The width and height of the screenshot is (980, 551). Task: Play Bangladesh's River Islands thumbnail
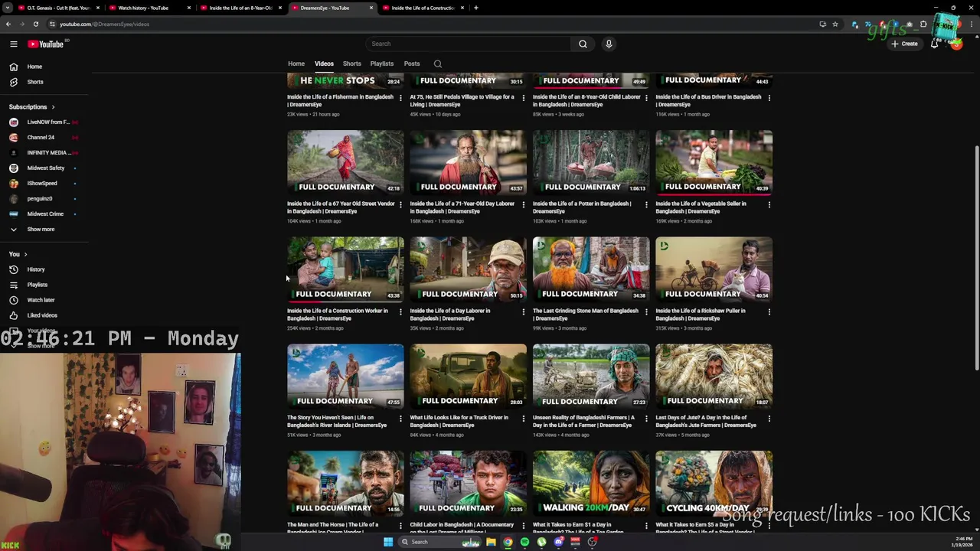(x=345, y=377)
